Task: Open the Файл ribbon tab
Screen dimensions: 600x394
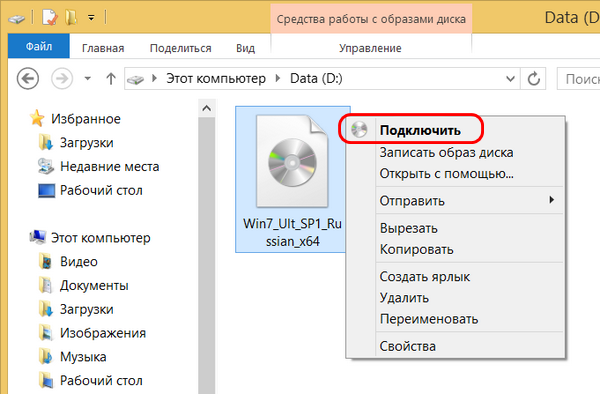Action: [39, 46]
